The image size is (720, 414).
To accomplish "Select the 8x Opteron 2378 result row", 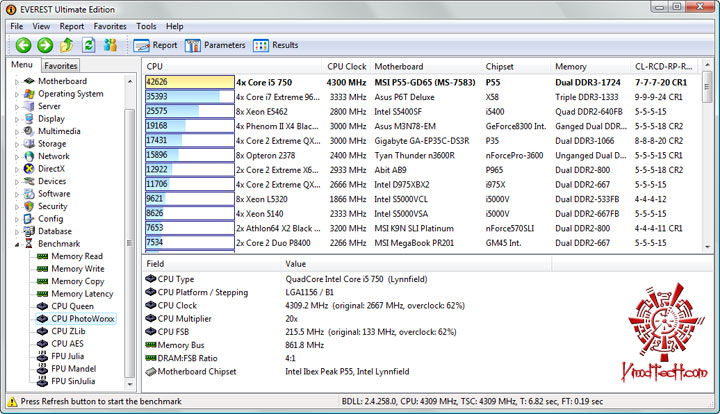I will pos(422,155).
